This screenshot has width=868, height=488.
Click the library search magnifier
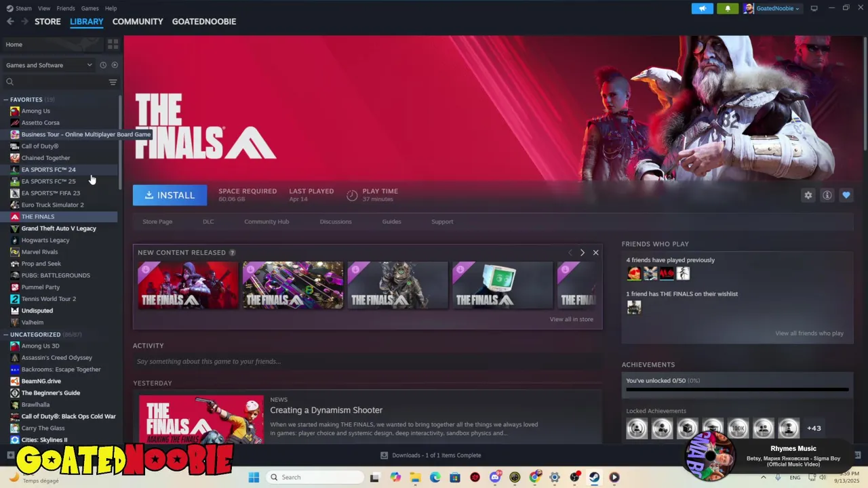click(x=9, y=82)
